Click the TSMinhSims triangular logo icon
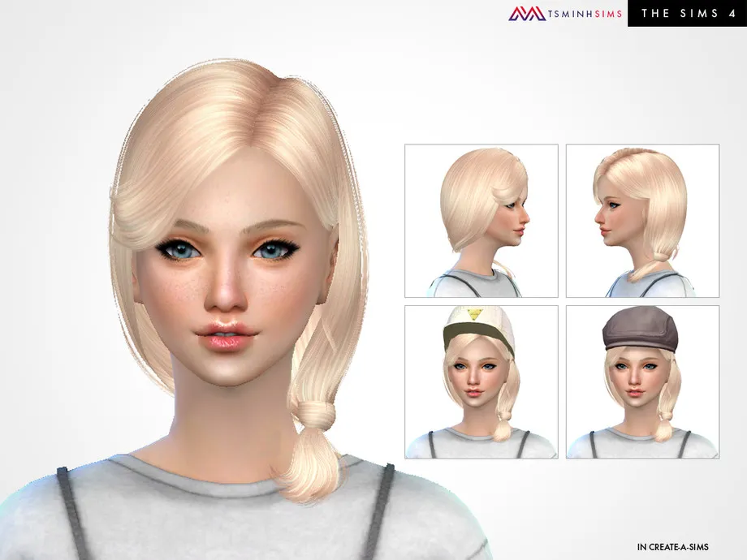The image size is (747, 560). click(526, 14)
